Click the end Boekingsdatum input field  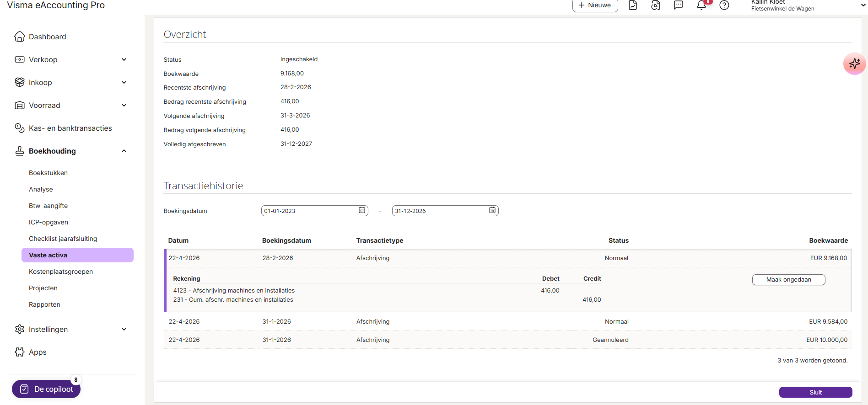445,211
